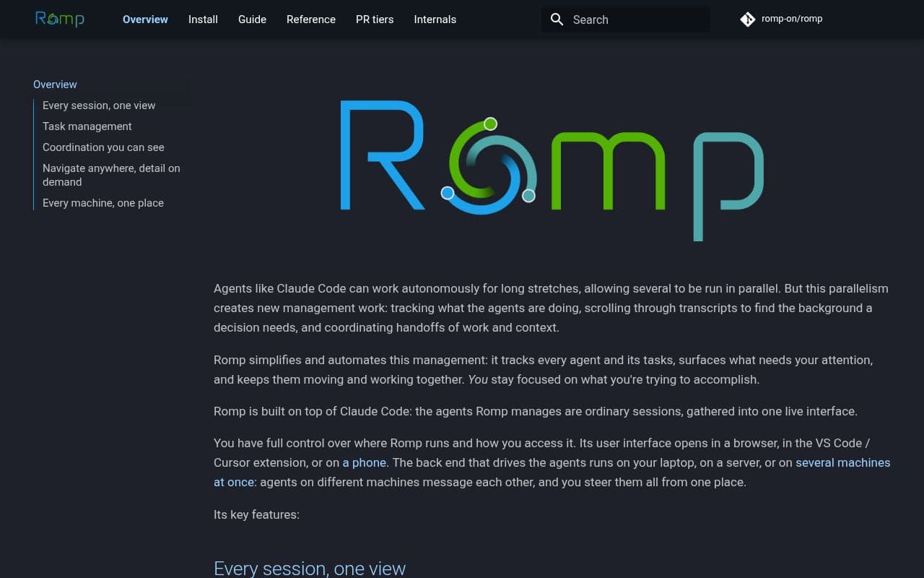Click the large Romp banner image
The height and width of the screenshot is (578, 924).
[552, 171]
